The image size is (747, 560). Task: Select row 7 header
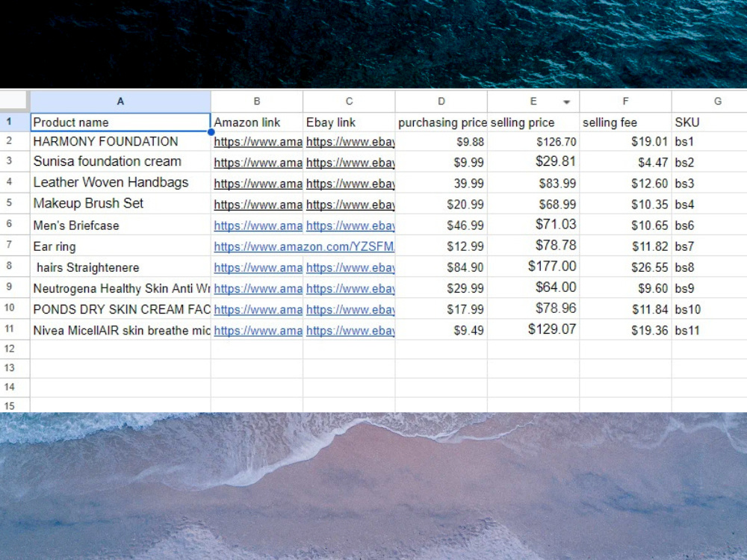coord(15,246)
